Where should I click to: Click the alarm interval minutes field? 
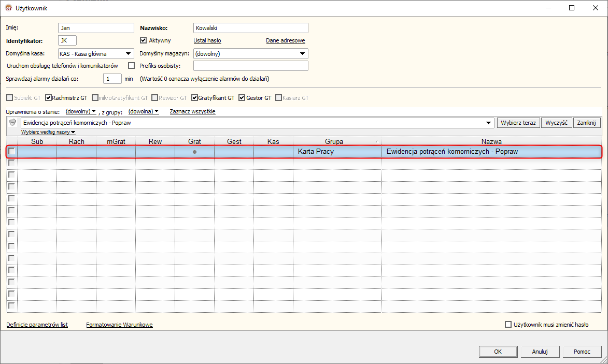click(112, 79)
